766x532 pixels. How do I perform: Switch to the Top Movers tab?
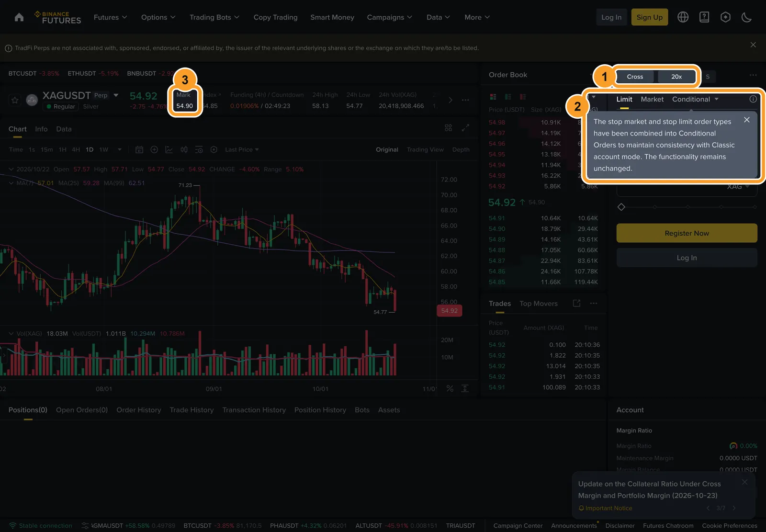pos(539,304)
